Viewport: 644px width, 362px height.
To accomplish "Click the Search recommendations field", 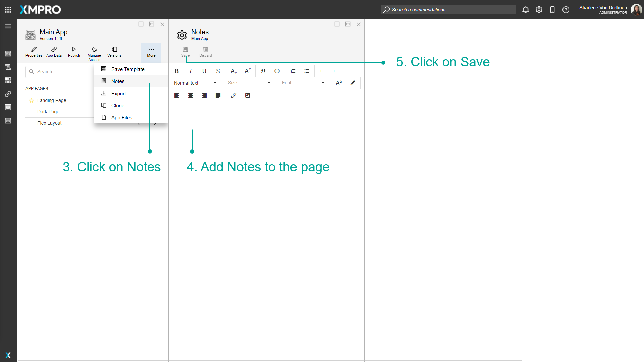I will pyautogui.click(x=447, y=10).
